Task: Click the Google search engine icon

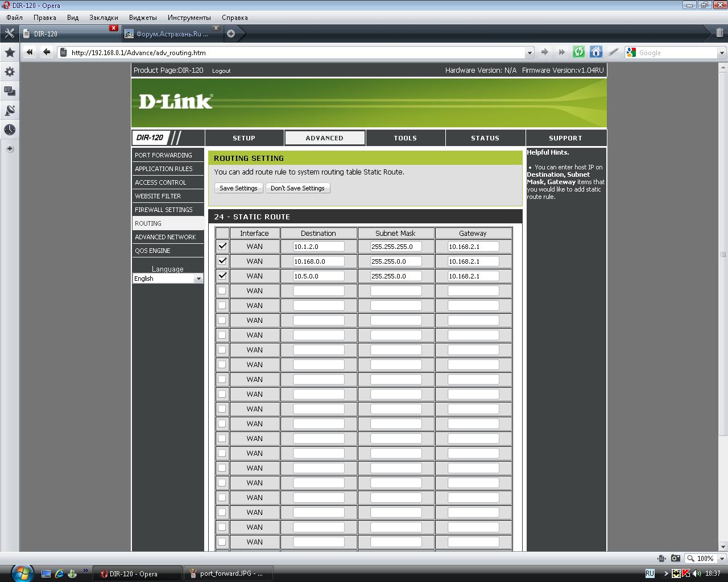Action: click(631, 52)
